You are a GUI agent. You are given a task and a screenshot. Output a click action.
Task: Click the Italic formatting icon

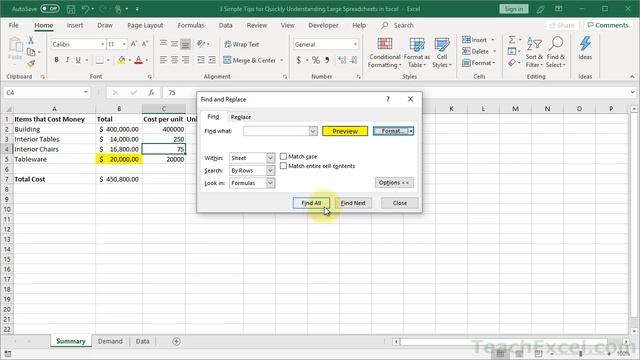tap(67, 60)
